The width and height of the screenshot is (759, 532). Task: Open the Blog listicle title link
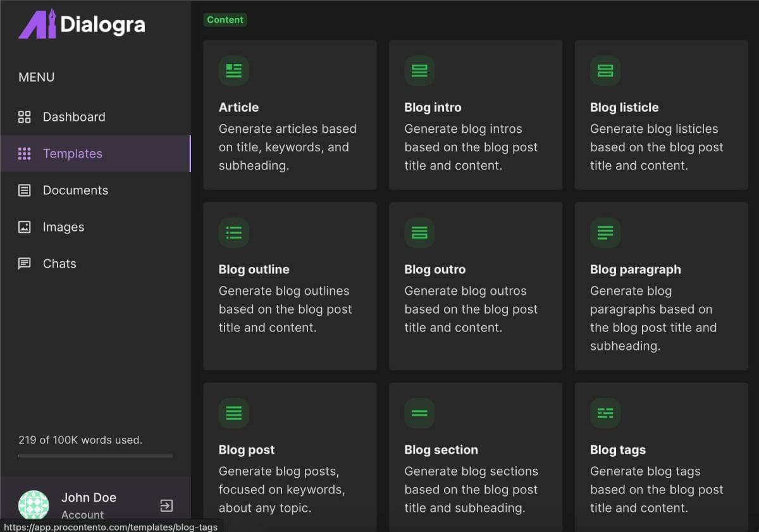[x=624, y=108]
